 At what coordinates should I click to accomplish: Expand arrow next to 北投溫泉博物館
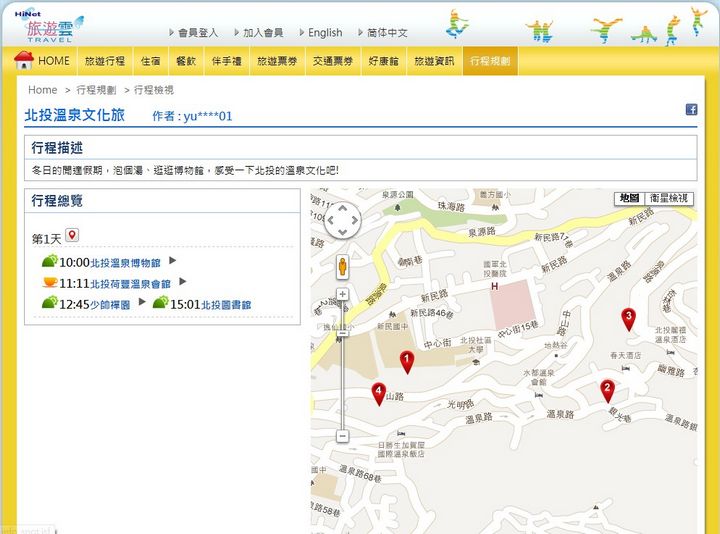(x=173, y=261)
